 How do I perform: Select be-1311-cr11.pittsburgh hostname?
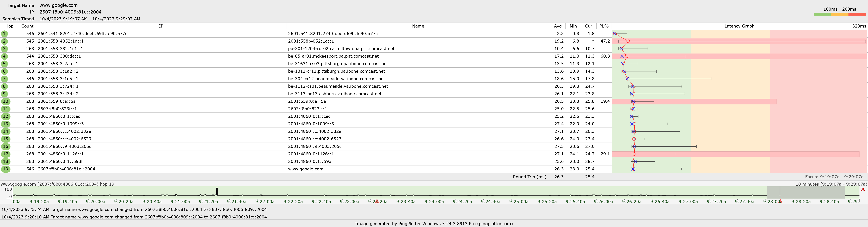click(337, 71)
